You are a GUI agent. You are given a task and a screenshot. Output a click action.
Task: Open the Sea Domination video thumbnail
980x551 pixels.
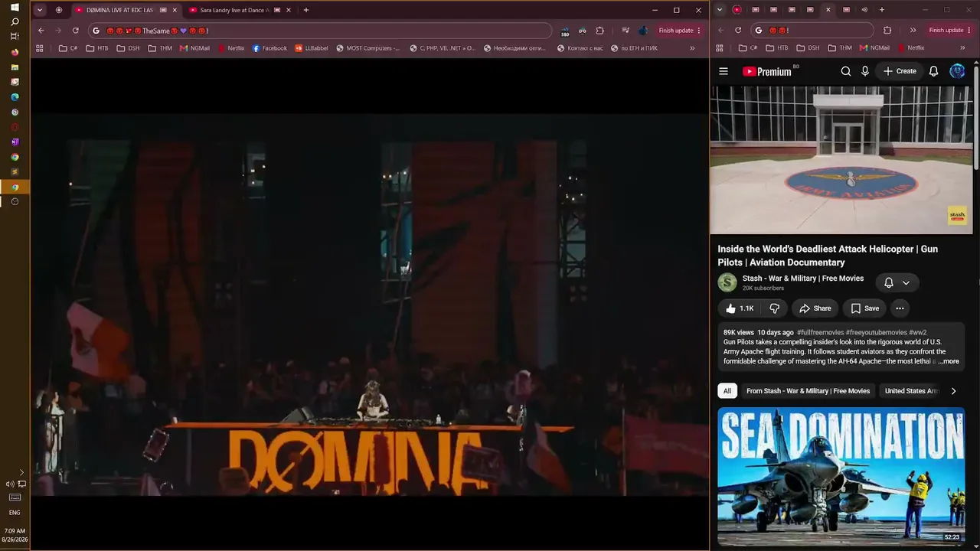[841, 477]
